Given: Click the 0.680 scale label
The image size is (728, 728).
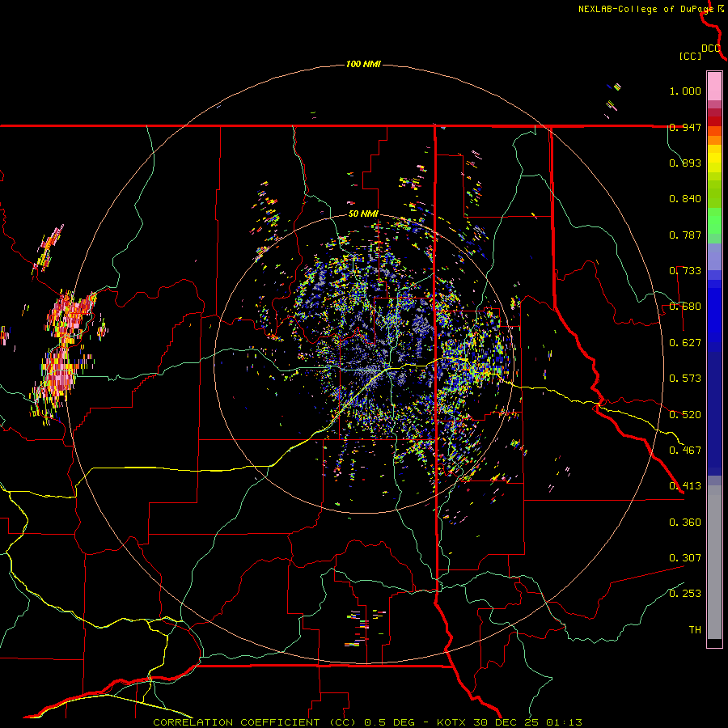Looking at the screenshot, I should click(x=685, y=307).
